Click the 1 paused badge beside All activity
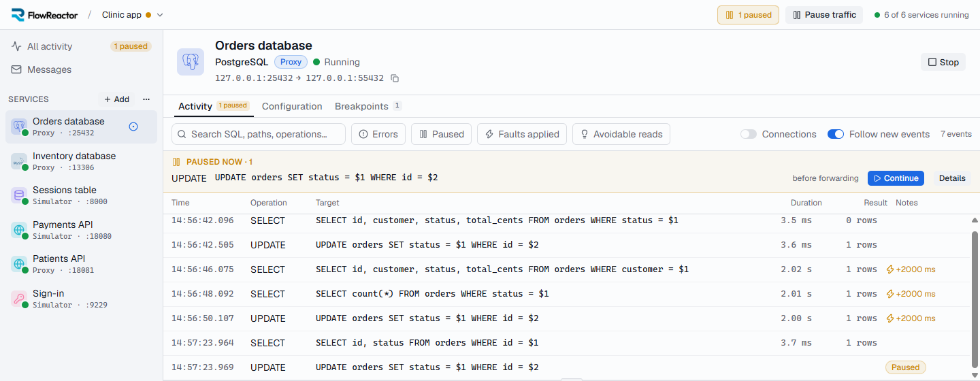The image size is (980, 381). tap(131, 46)
